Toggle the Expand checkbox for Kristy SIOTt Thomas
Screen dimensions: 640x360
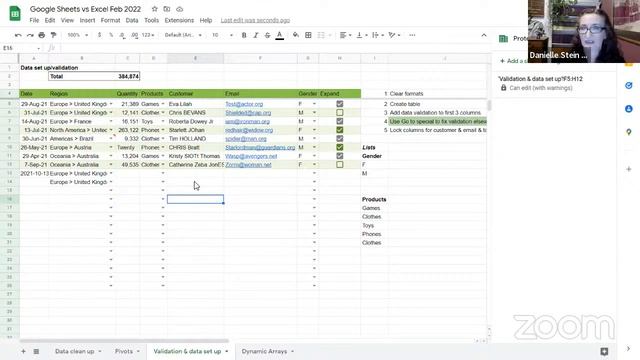(x=340, y=156)
